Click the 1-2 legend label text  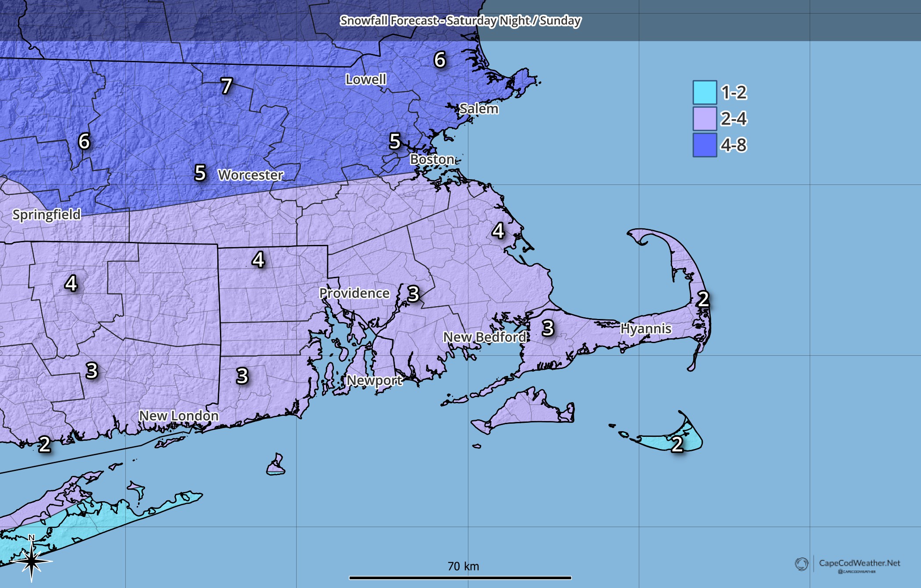734,92
